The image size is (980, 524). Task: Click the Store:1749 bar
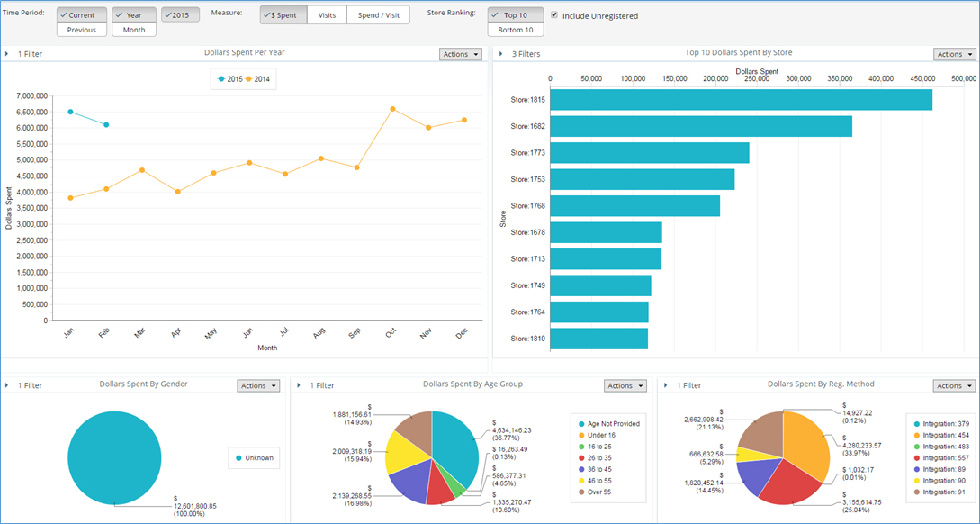(x=600, y=285)
